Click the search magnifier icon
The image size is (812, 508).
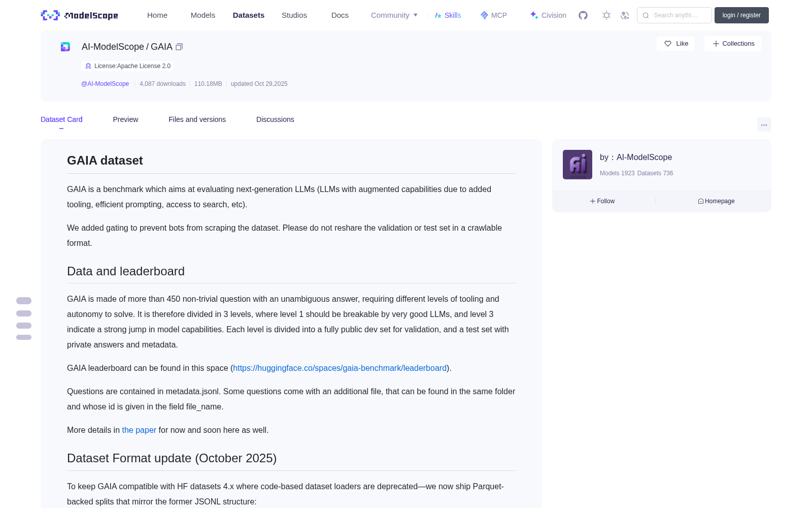point(646,15)
